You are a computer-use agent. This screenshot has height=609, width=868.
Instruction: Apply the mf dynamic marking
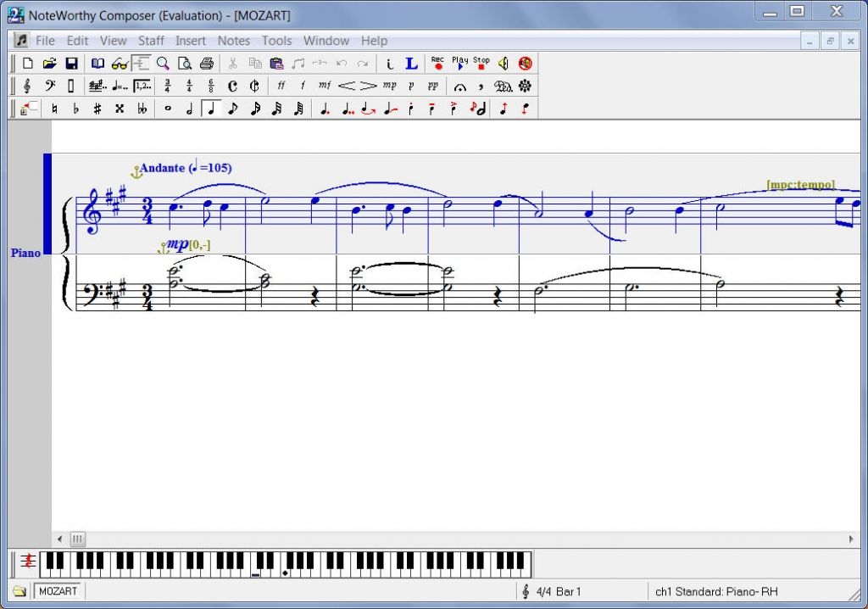pyautogui.click(x=325, y=85)
